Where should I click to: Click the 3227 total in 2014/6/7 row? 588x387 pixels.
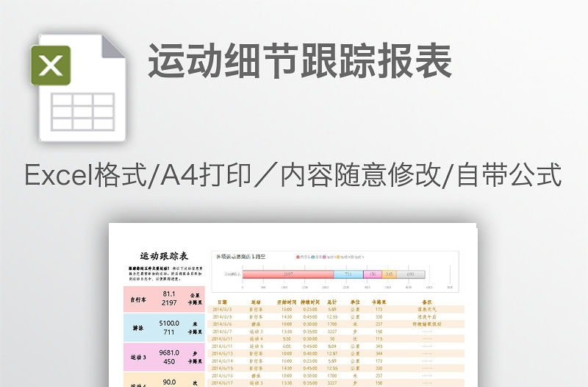[x=332, y=331]
